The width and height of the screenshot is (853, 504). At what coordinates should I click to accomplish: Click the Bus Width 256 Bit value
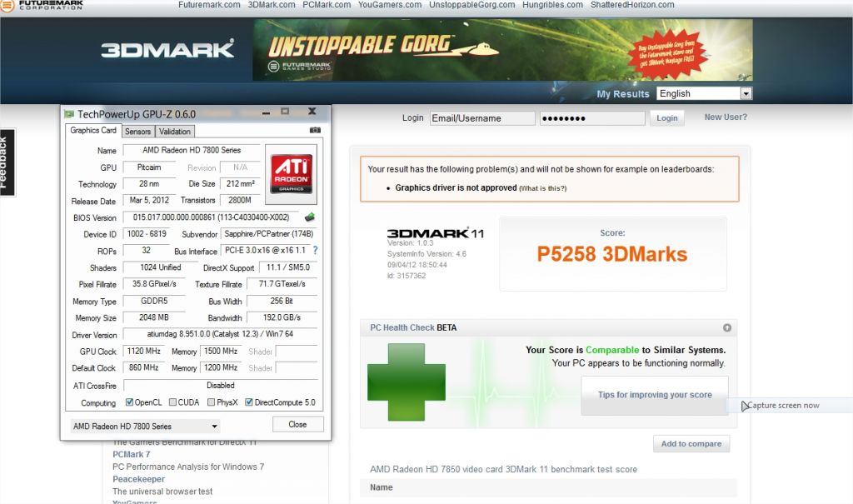coord(282,301)
